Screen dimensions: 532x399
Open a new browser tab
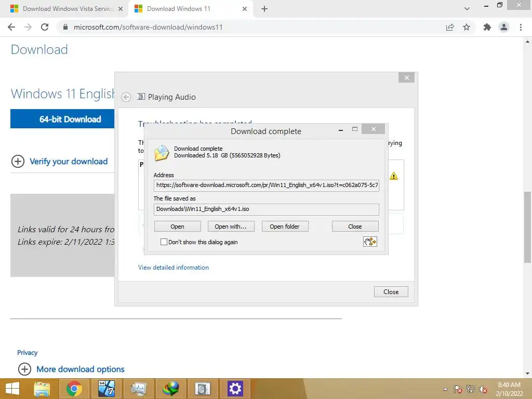[264, 9]
